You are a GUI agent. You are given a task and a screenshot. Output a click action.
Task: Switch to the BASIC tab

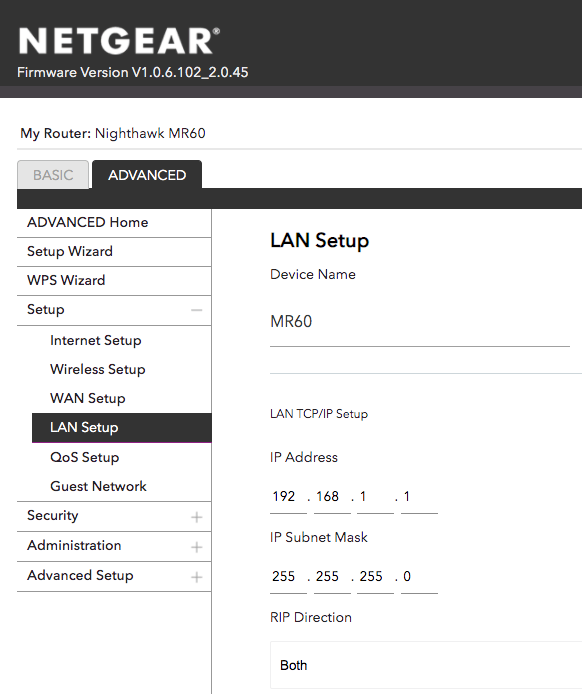click(x=53, y=175)
